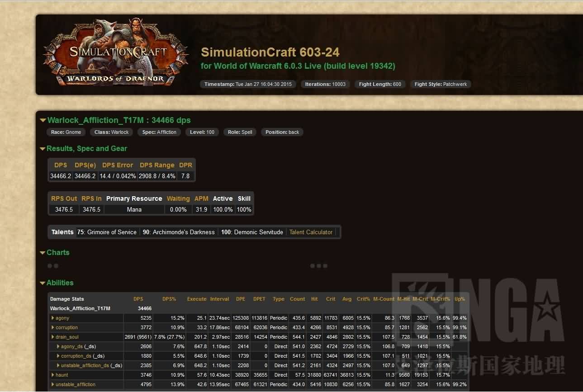Viewport: 583px width, 392px height.
Task: Click the DPET column header
Action: pyautogui.click(x=259, y=299)
